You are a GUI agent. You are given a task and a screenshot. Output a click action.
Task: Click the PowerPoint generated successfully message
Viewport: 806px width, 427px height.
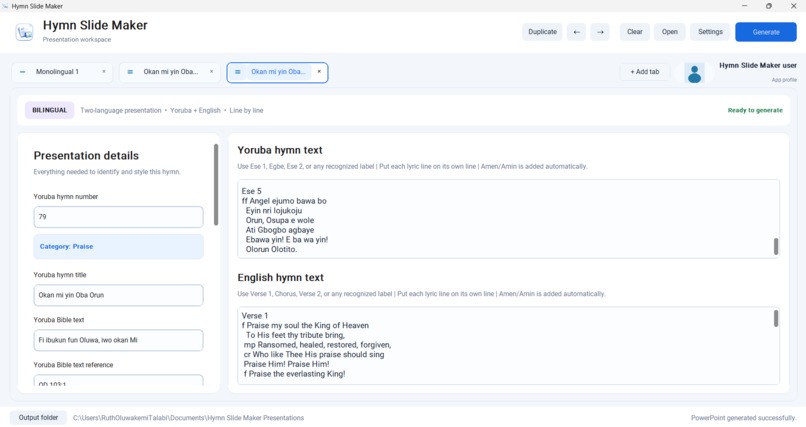coord(743,418)
